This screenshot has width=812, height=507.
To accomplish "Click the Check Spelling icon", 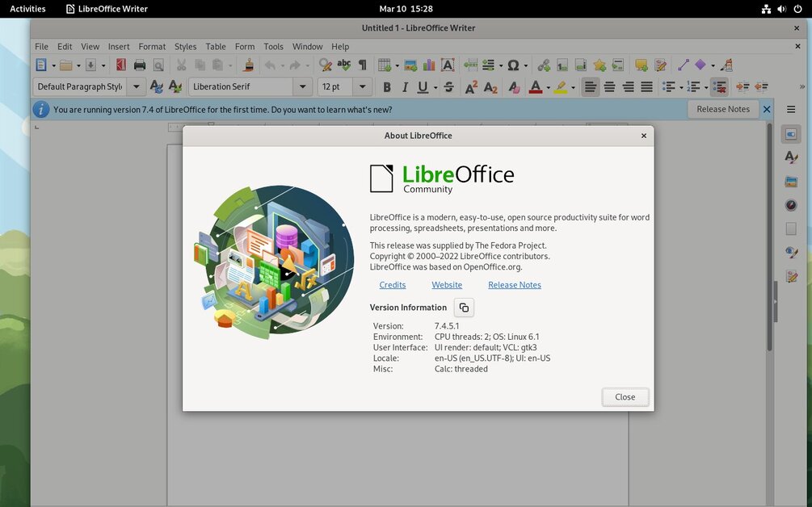I will [344, 65].
